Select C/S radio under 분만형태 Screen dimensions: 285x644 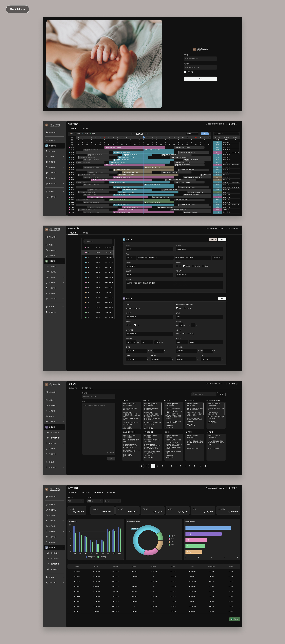(135, 325)
